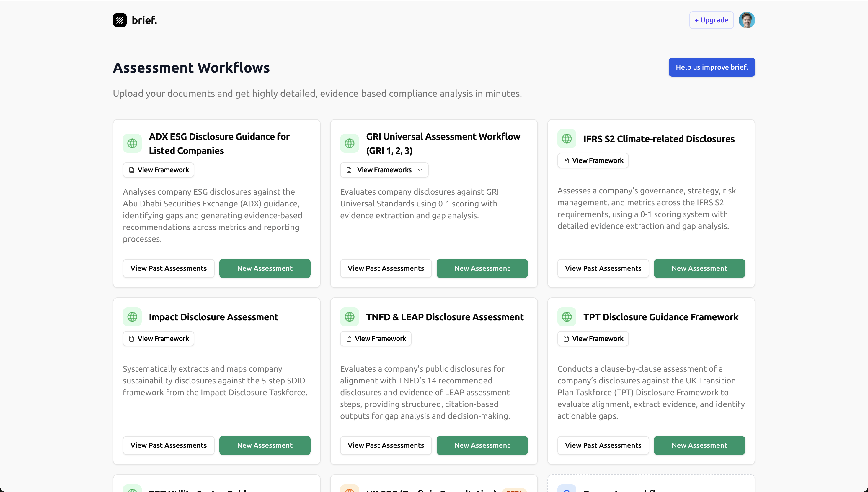868x492 pixels.
Task: Click Impact Disclosure Assessment card title
Action: [x=213, y=317]
